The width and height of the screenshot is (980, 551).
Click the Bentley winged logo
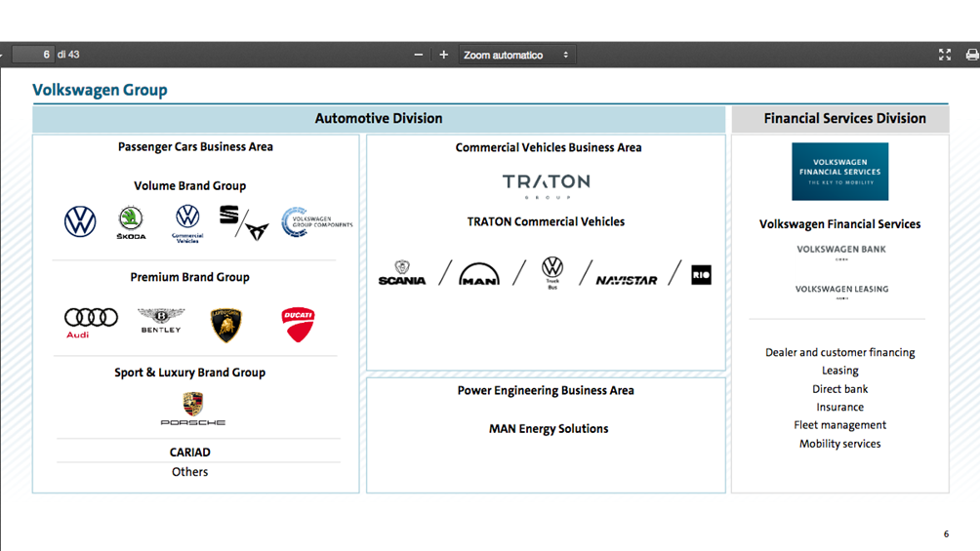(161, 321)
